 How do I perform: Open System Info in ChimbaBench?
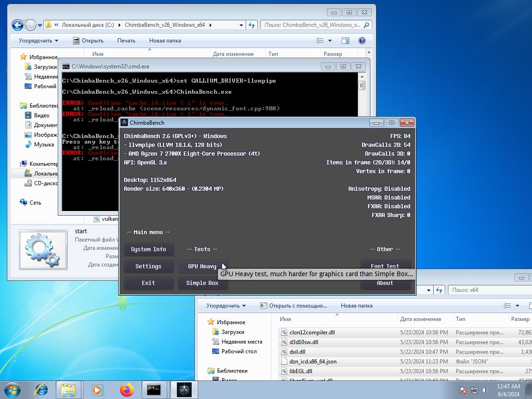(x=148, y=249)
